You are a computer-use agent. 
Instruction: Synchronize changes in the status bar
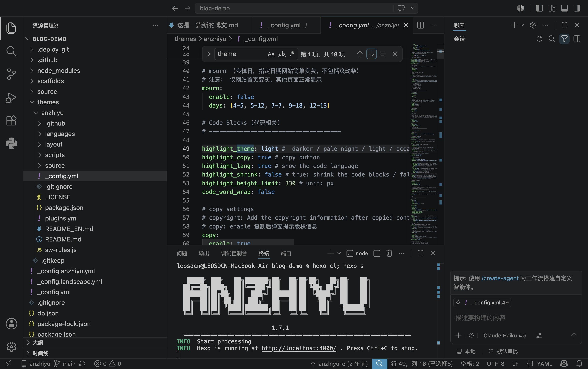pos(82,364)
